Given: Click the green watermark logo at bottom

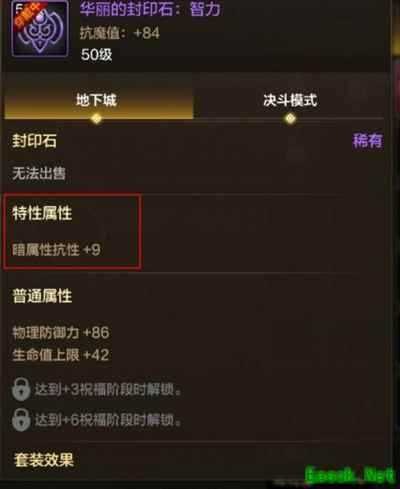Looking at the screenshot, I should (350, 475).
